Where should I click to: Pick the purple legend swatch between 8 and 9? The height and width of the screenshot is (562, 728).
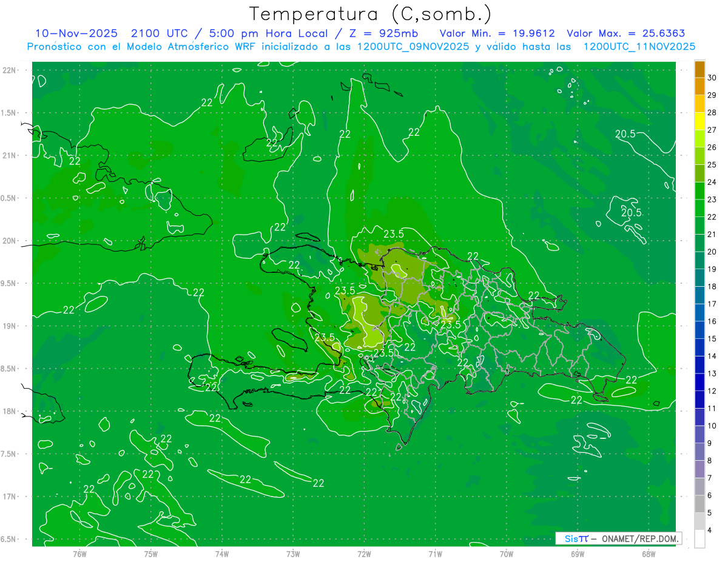pyautogui.click(x=699, y=452)
